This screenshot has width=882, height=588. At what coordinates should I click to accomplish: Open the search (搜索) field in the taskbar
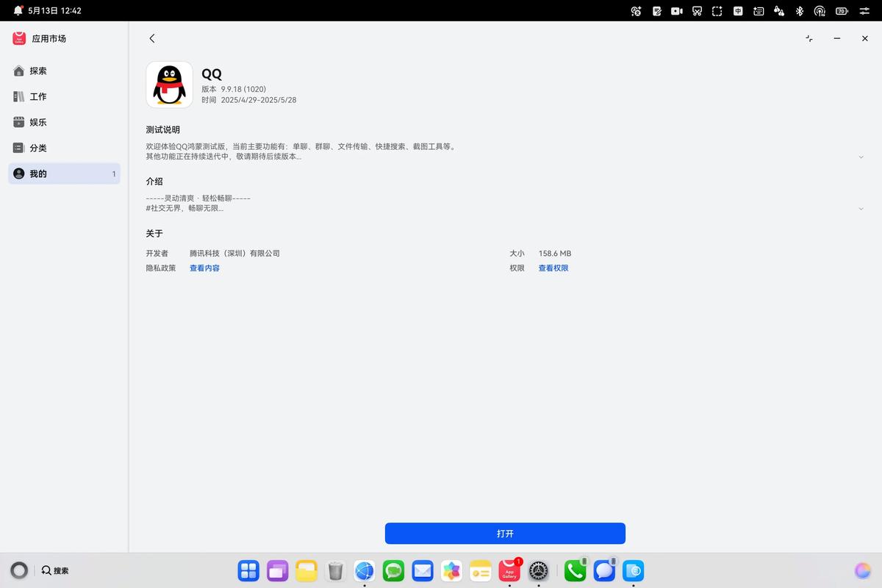pyautogui.click(x=55, y=570)
